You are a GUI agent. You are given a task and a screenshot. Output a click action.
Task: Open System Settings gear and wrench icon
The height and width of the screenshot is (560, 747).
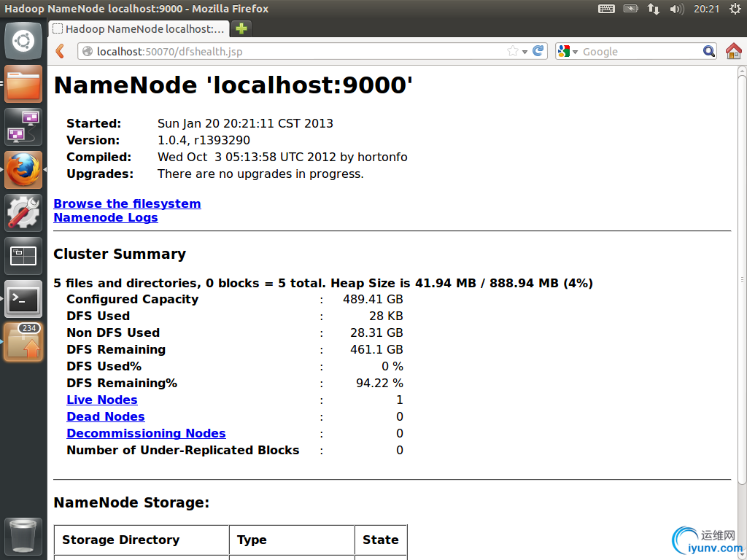point(23,213)
